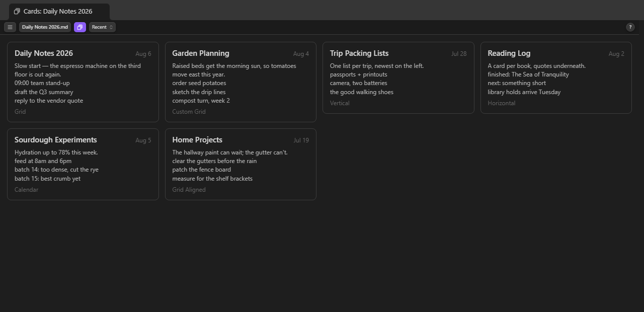Click the line 'feed at 8am and 6pm'
This screenshot has width=644, height=312.
(x=43, y=161)
